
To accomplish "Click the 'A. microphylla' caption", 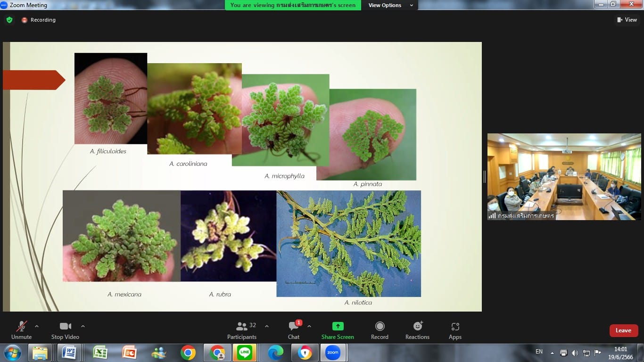I will (284, 176).
